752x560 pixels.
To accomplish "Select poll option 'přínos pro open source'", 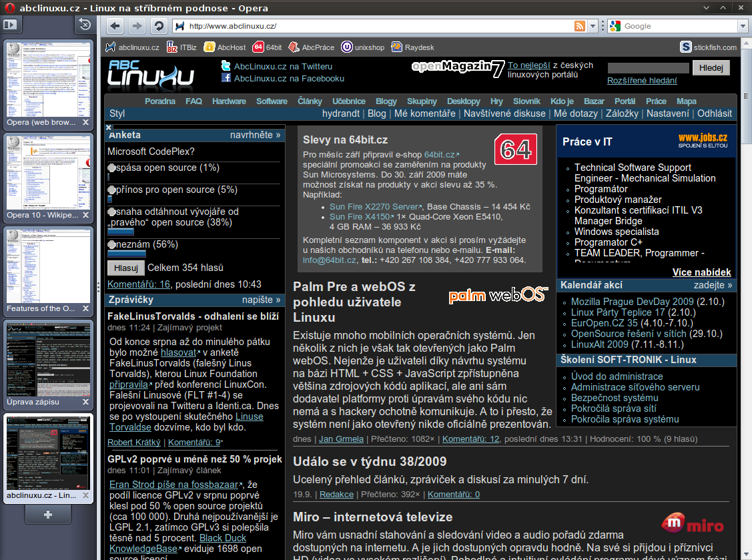I will tap(111, 190).
